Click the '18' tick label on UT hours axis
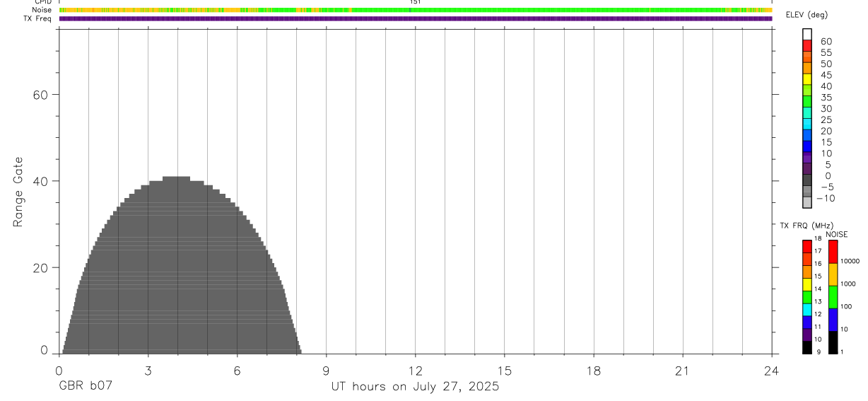This screenshot has width=868, height=401. [594, 371]
